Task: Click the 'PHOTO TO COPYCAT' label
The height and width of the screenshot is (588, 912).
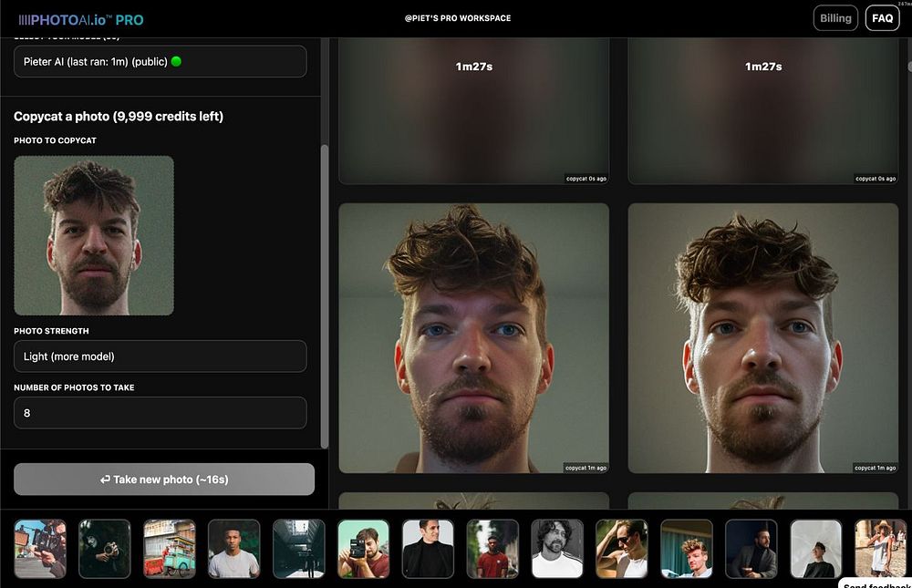Action: (x=56, y=140)
